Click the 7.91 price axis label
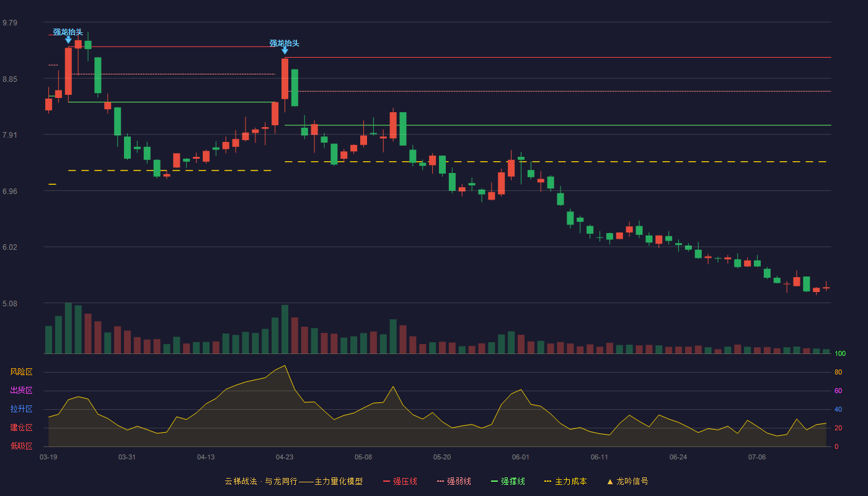This screenshot has width=868, height=496. (x=10, y=135)
